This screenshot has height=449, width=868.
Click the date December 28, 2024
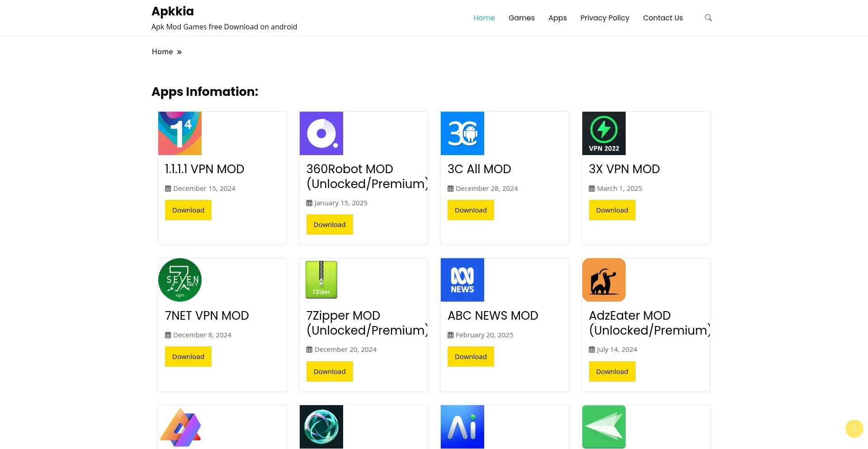point(487,189)
